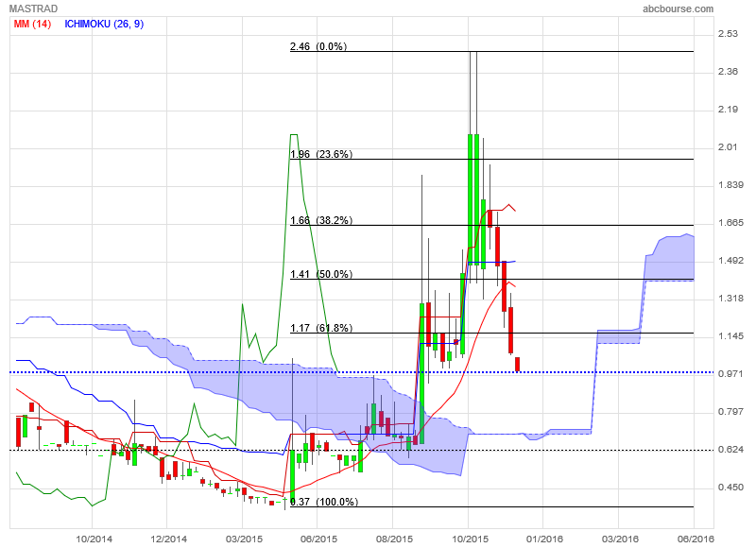Click the 2.53 price axis value
Image resolution: width=756 pixels, height=548 pixels.
coord(728,34)
